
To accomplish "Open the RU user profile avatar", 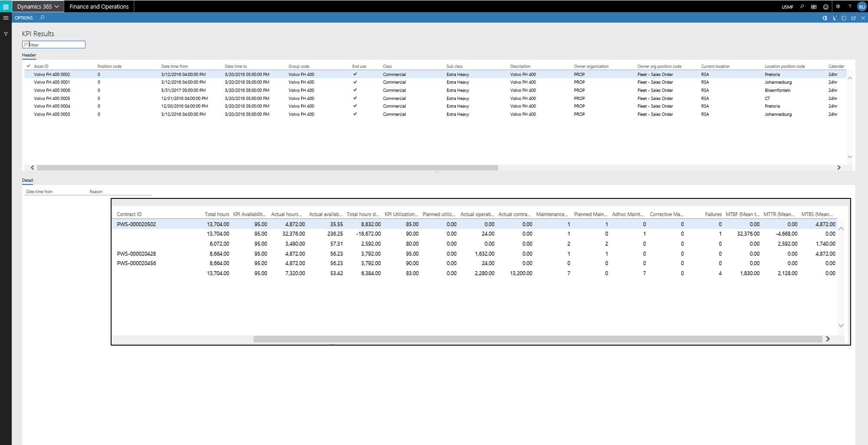I will [x=861, y=7].
